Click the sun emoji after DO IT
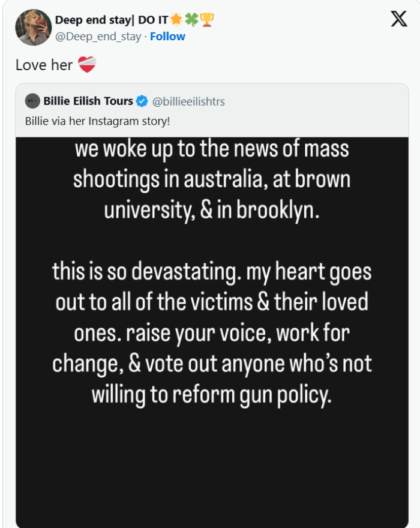 [x=176, y=19]
